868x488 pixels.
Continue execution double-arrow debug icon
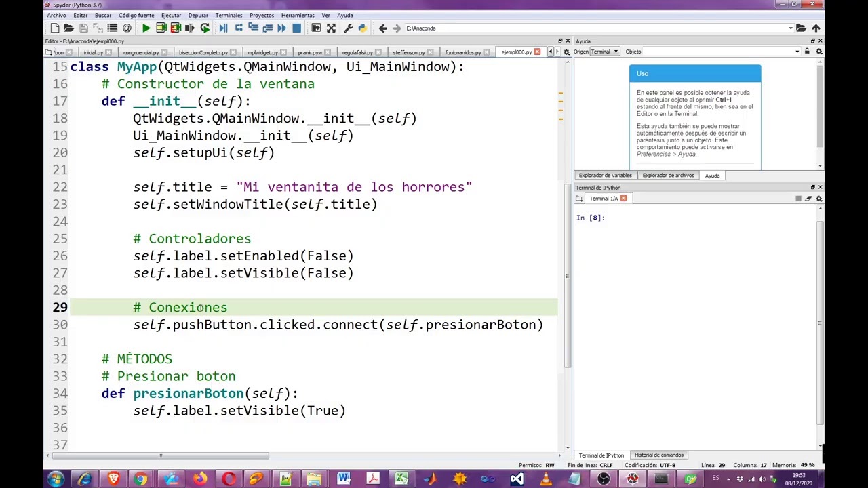[281, 28]
